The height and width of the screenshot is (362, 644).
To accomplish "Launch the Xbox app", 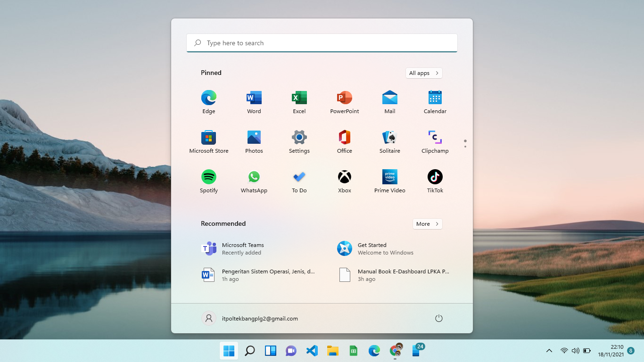I will click(x=345, y=181).
